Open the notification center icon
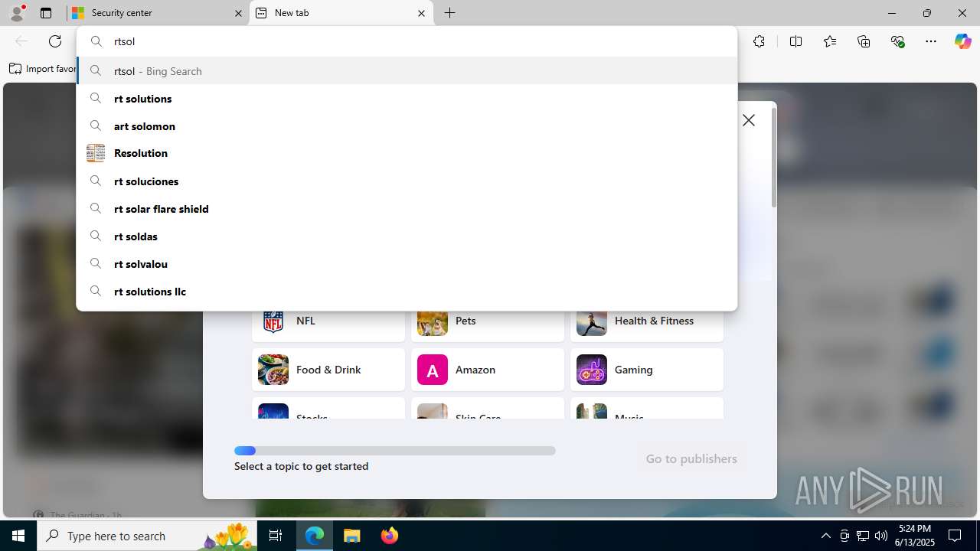 coord(955,536)
